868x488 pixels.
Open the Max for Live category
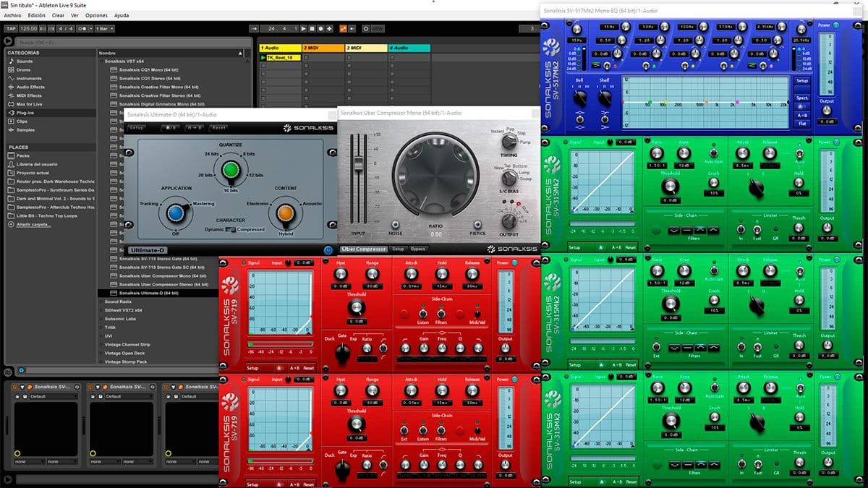coord(29,104)
